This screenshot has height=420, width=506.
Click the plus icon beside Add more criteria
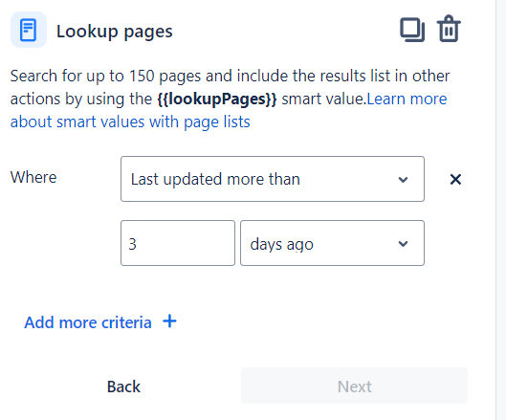click(x=169, y=321)
